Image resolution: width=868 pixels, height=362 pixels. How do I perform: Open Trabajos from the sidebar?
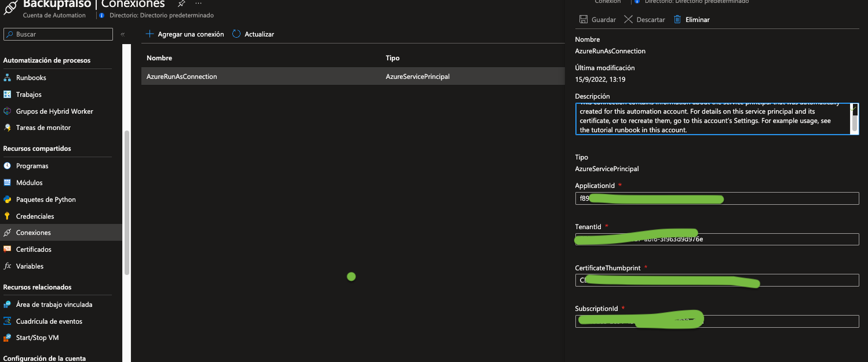(28, 95)
